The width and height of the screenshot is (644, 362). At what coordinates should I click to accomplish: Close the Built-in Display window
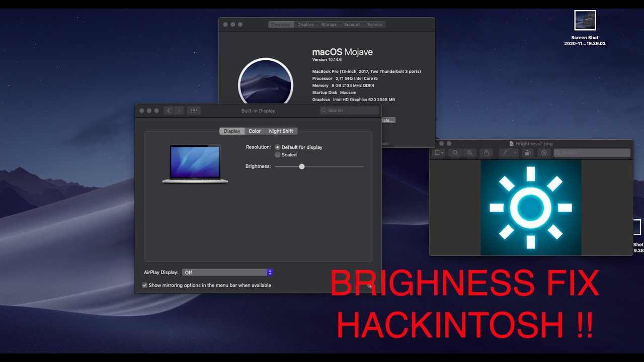(142, 111)
